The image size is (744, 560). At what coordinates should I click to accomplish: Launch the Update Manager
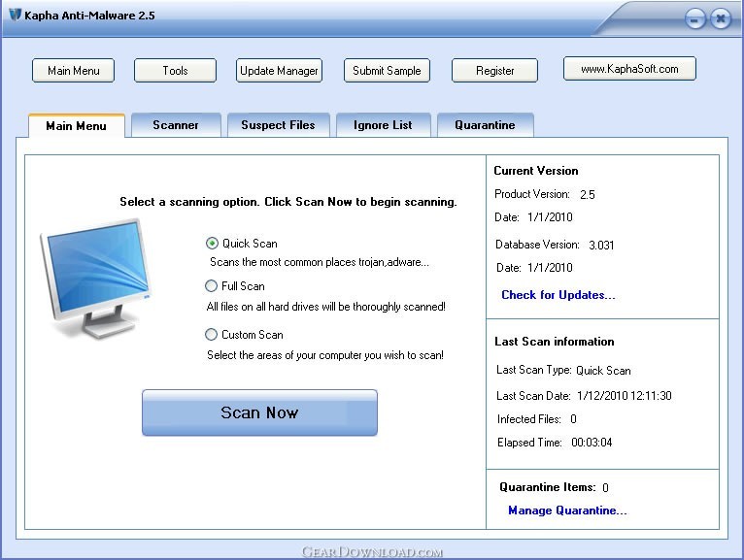[279, 71]
